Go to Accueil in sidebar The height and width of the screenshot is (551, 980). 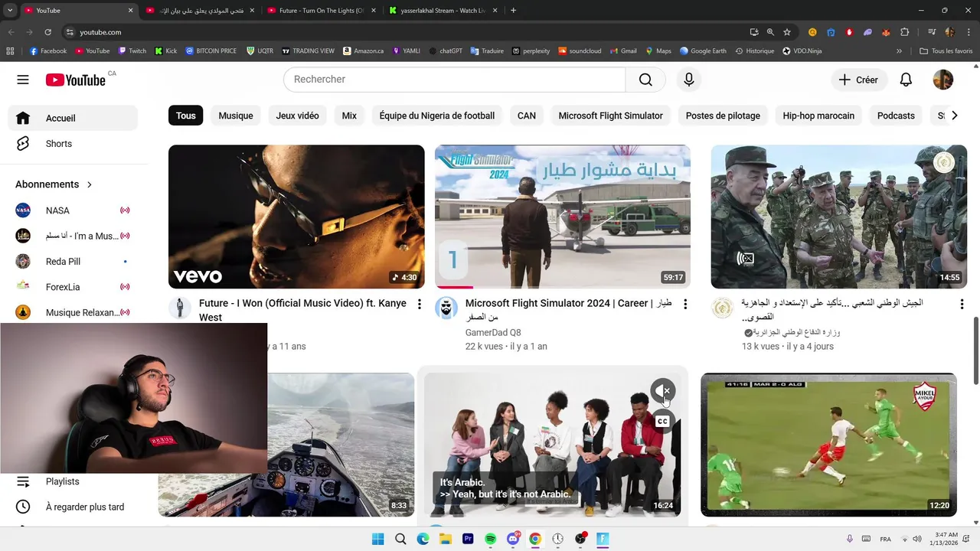click(73, 118)
